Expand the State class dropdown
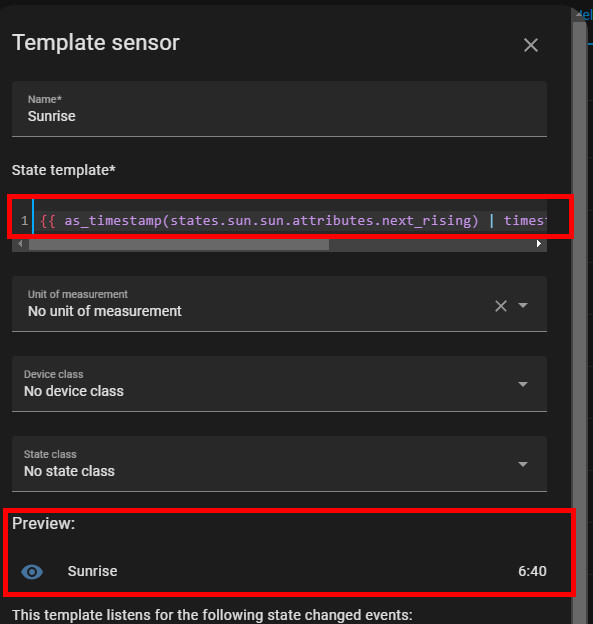 coord(523,464)
